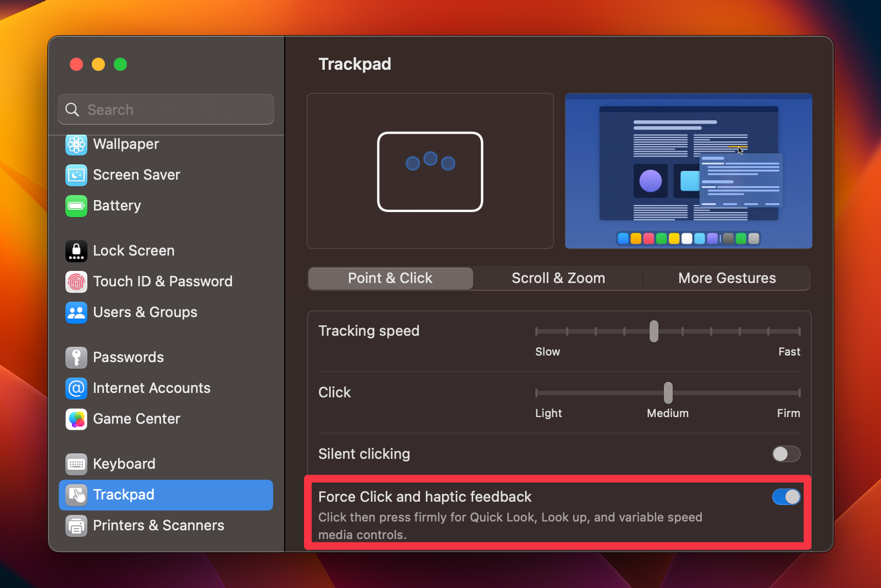Select the Point & Click tab

point(390,278)
